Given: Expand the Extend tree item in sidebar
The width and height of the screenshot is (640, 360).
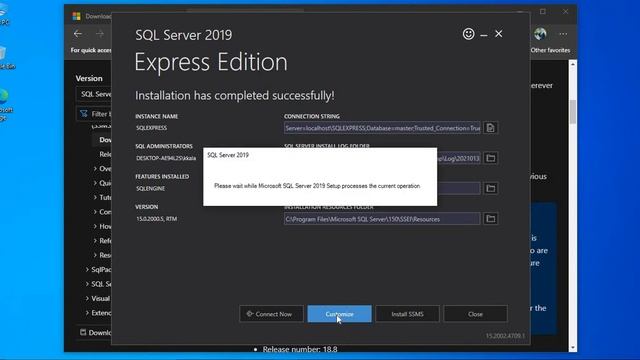Looking at the screenshot, I should tap(87, 313).
